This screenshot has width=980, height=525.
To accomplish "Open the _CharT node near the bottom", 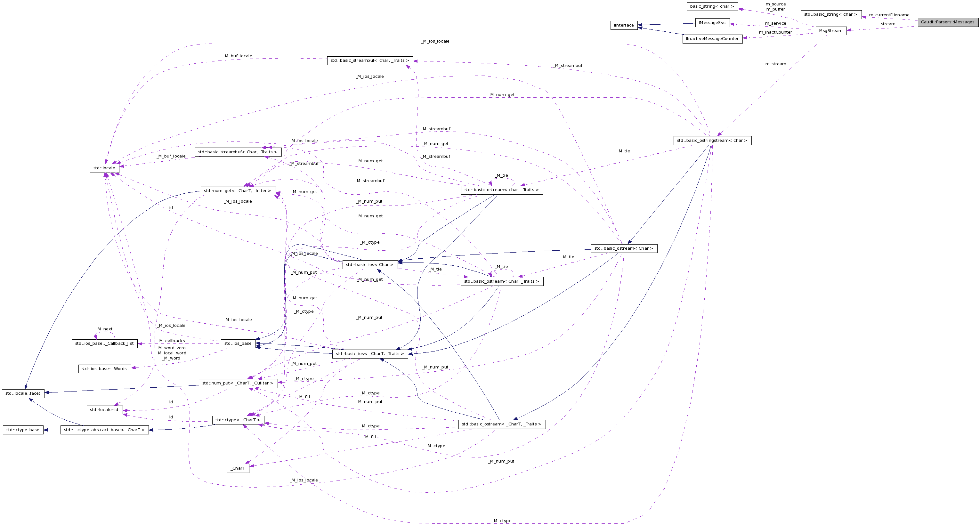I will tap(238, 468).
